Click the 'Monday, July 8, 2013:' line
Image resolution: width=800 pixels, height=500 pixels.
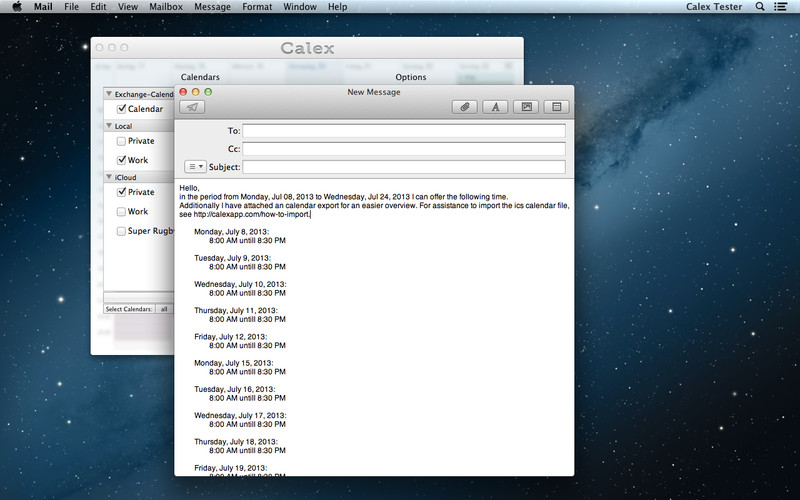tap(232, 232)
